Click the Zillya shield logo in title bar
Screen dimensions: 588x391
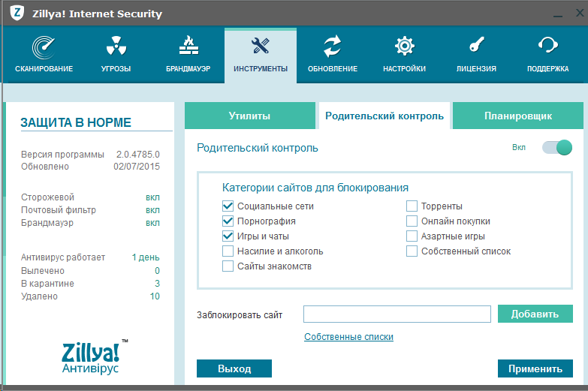pyautogui.click(x=17, y=14)
